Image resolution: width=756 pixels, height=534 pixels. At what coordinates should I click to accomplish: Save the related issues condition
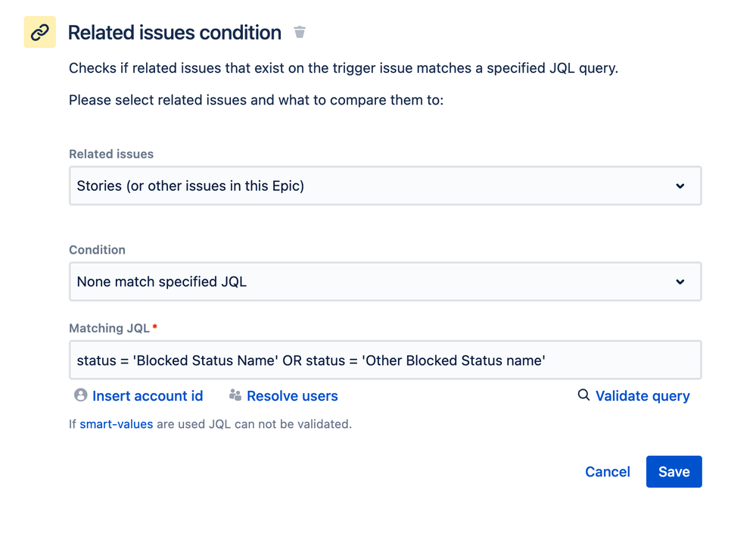point(674,472)
